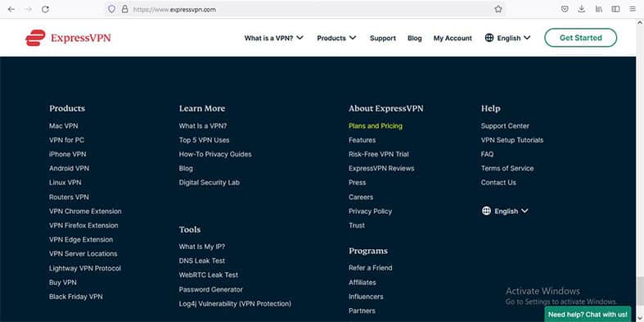Open the Terms of Service link
The width and height of the screenshot is (644, 322).
pyautogui.click(x=507, y=168)
